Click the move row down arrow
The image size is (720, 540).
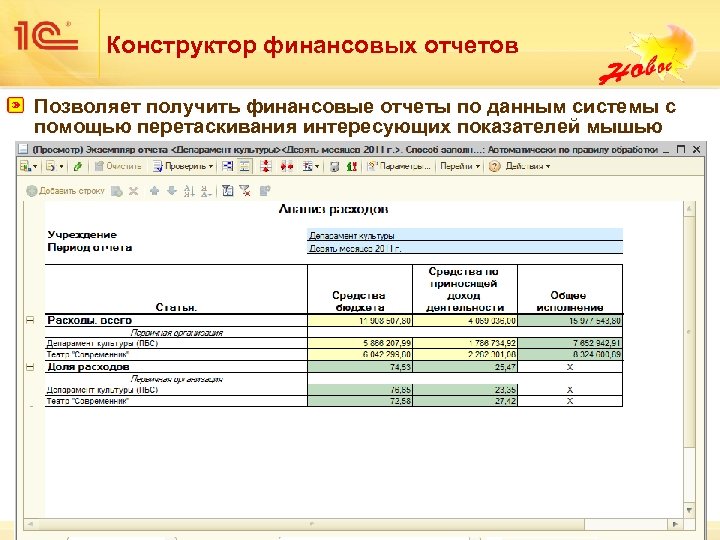click(x=172, y=191)
